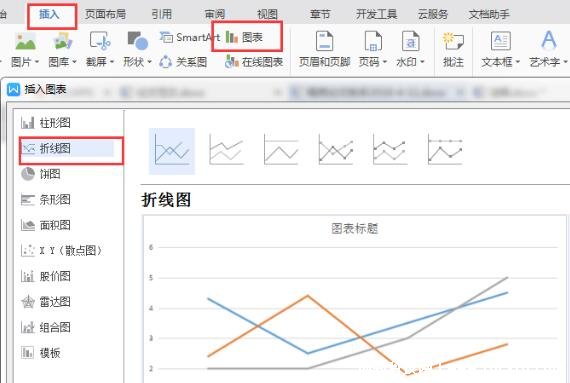Switch to the 页面布局 tab

105,14
